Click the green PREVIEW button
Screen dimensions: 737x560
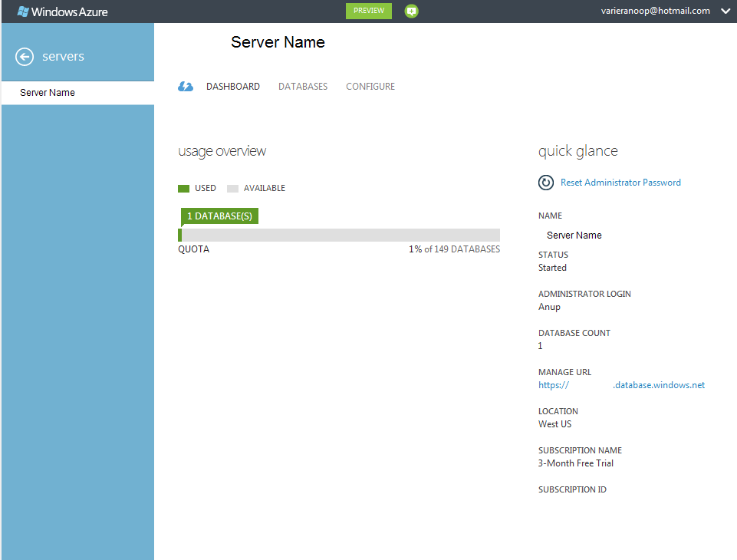pyautogui.click(x=369, y=11)
